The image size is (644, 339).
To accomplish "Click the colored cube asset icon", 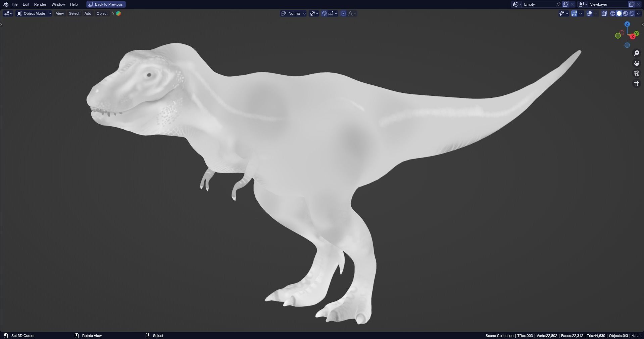I will click(x=118, y=13).
